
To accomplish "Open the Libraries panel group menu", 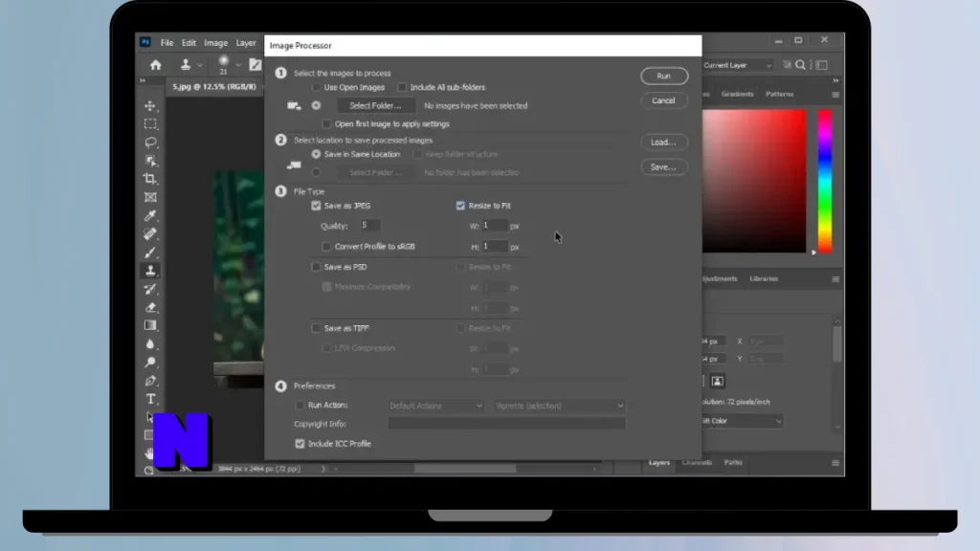I will (x=835, y=279).
